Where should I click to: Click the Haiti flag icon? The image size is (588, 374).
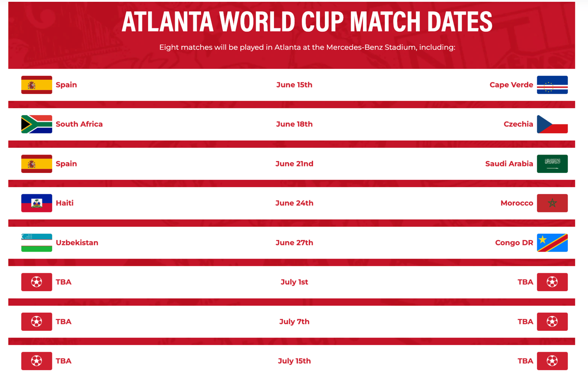point(36,203)
